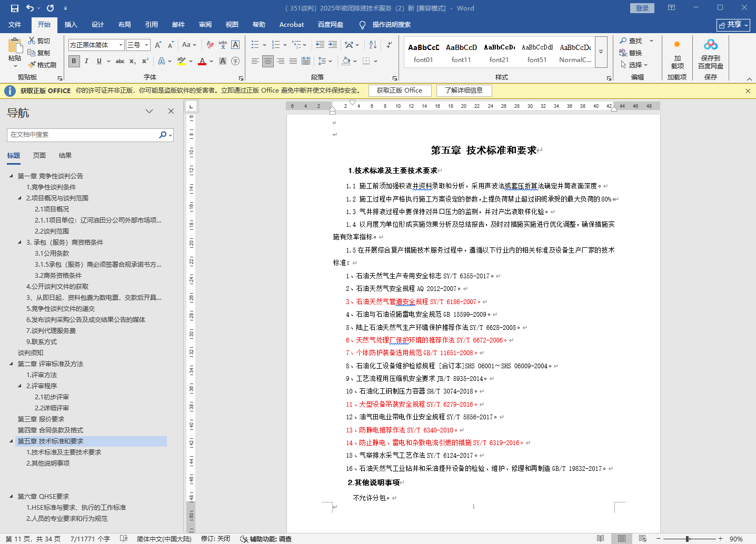Screen dimensions: 756x544
Task: Click the yellow text highlight color button
Action: tap(182, 61)
